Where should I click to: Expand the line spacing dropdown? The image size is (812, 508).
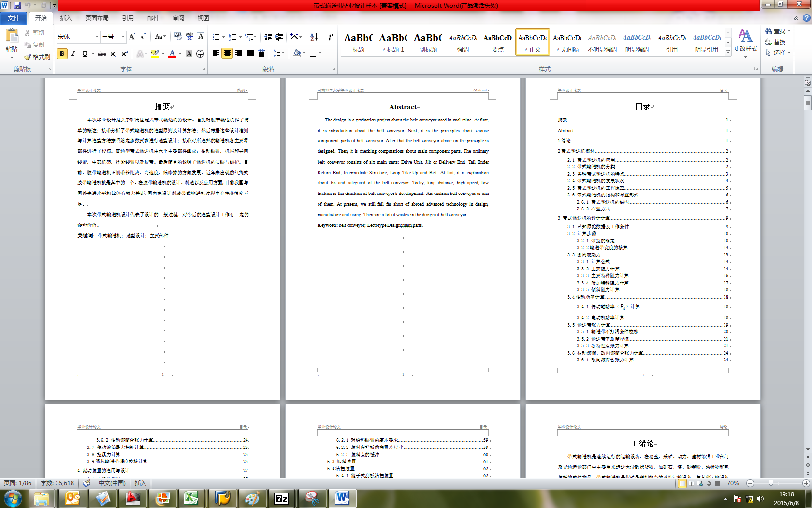pyautogui.click(x=279, y=53)
